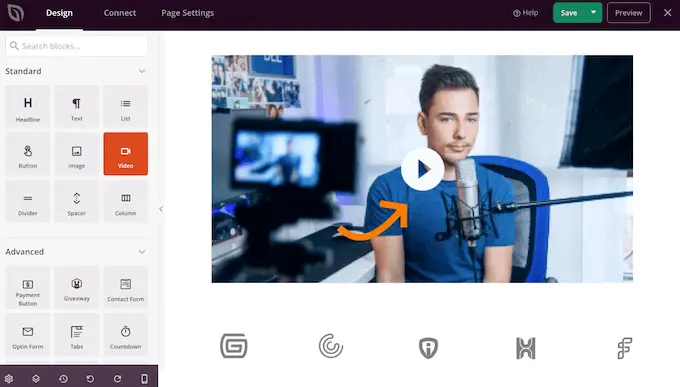Click the Preview button
The image size is (680, 387).
628,13
